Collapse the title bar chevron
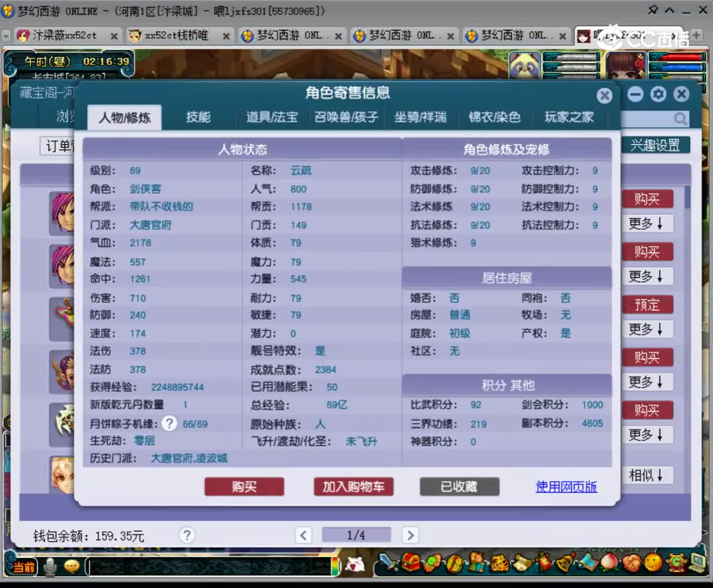Image resolution: width=713 pixels, height=588 pixels. click(670, 10)
